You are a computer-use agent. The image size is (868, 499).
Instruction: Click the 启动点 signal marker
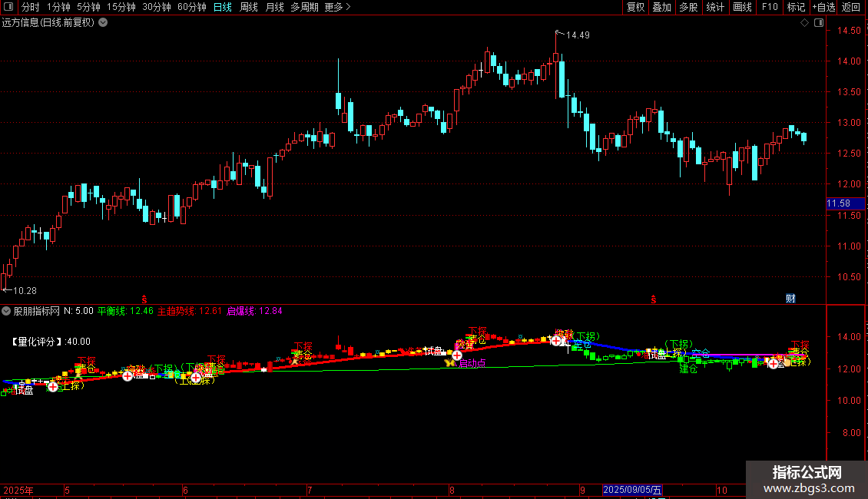click(472, 363)
